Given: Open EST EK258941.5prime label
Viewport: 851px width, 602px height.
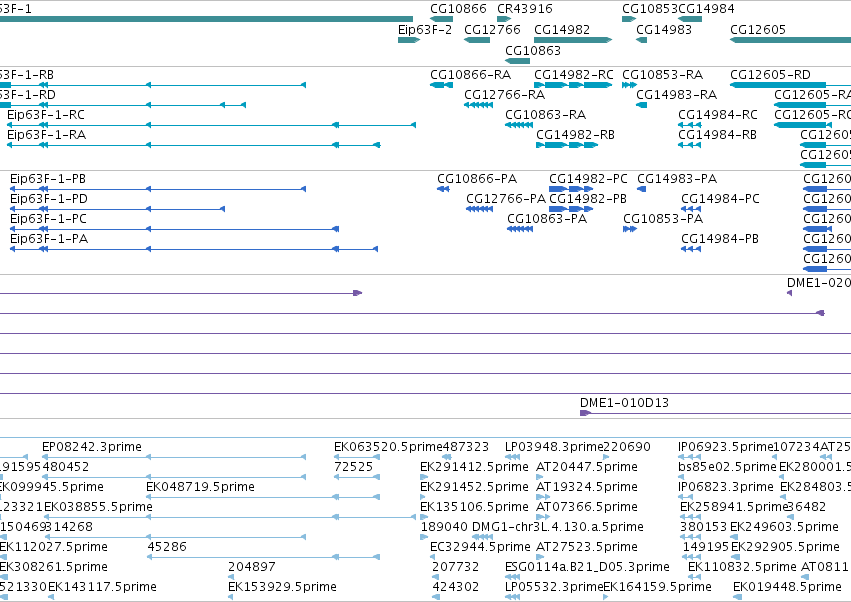Looking at the screenshot, I should (734, 507).
